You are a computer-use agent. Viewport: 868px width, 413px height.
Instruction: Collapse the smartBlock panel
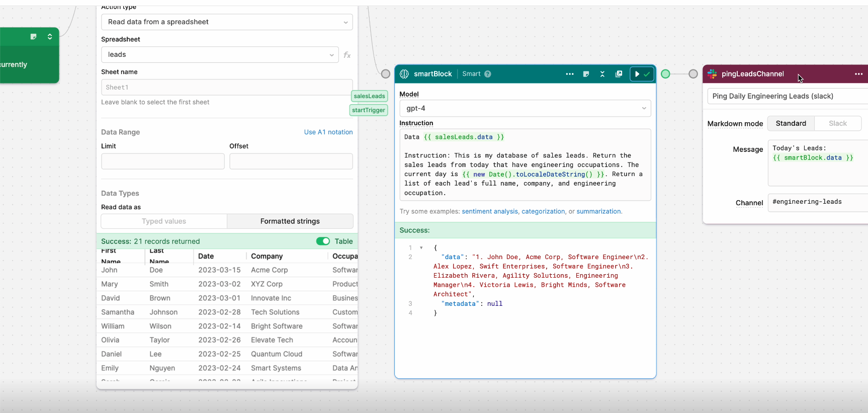[x=602, y=74]
